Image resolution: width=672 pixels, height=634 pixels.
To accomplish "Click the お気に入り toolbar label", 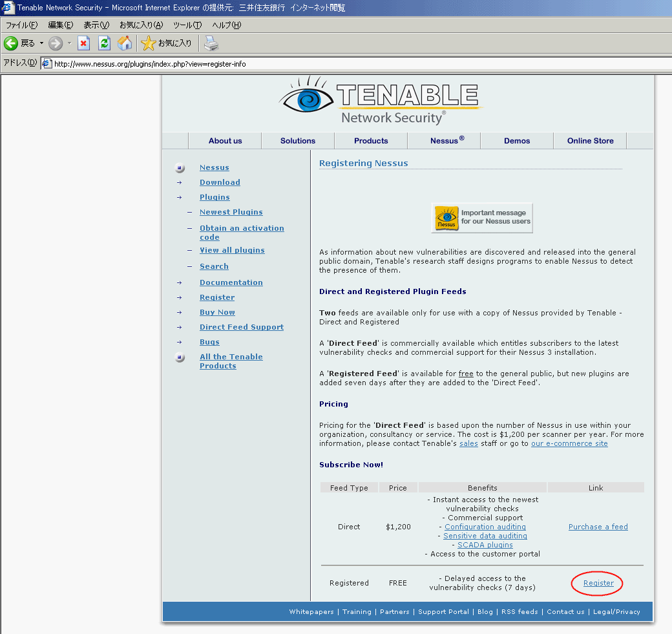I will (x=175, y=43).
